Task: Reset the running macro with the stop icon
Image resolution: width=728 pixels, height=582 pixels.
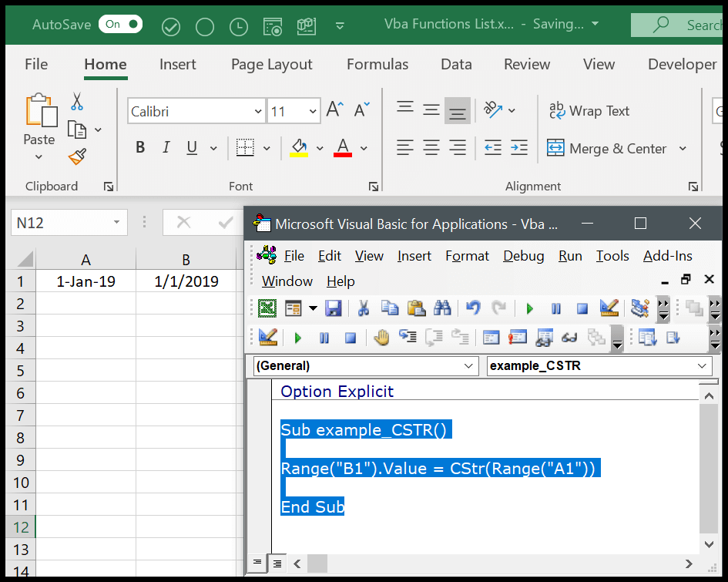Action: pos(582,308)
